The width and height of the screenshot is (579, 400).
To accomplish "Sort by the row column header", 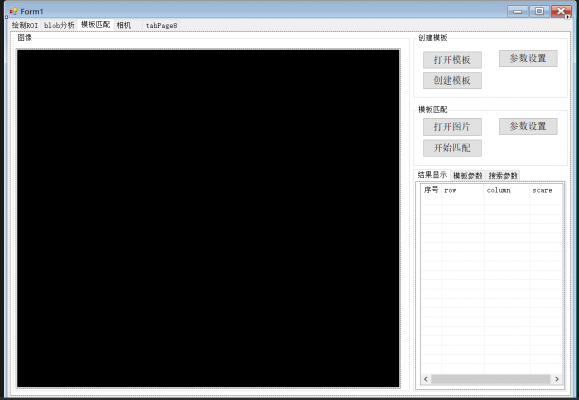I will coord(462,190).
